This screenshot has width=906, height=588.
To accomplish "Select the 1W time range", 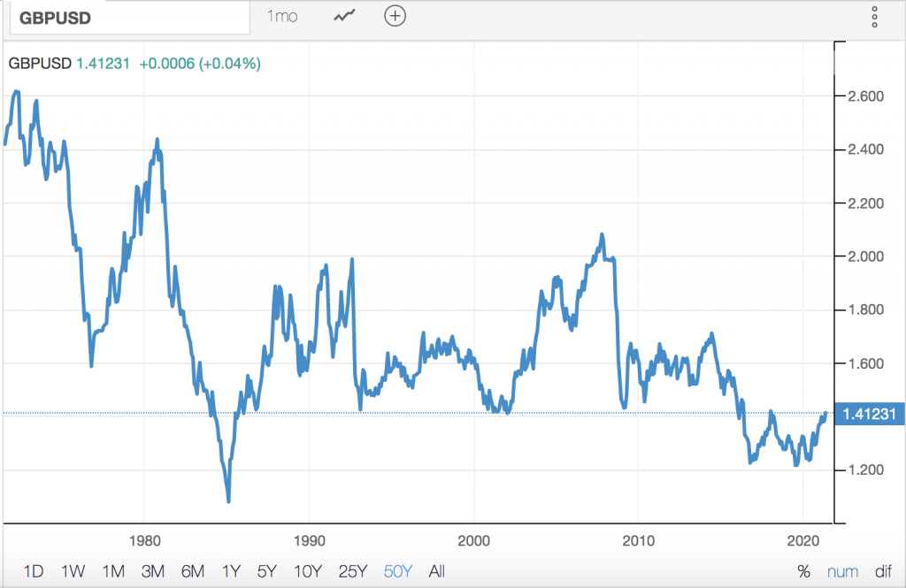I will click(x=73, y=571).
